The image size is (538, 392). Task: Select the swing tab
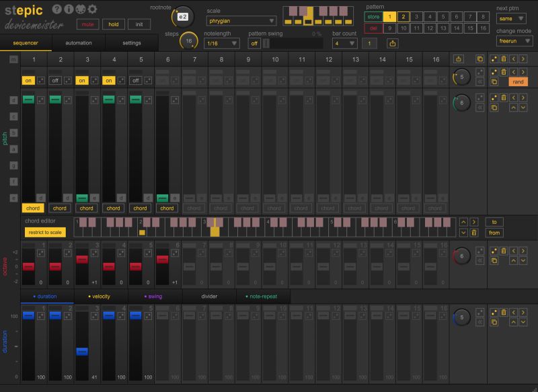[x=155, y=297]
